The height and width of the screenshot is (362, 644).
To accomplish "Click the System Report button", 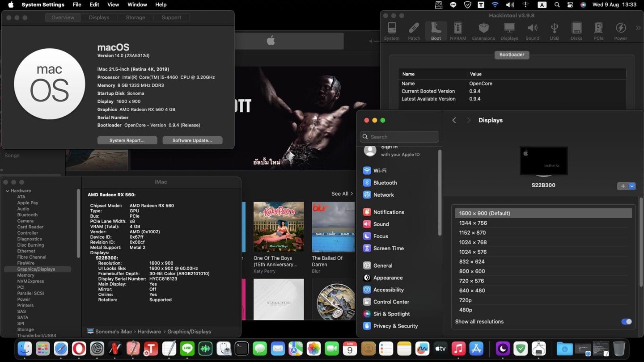I will 127,140.
